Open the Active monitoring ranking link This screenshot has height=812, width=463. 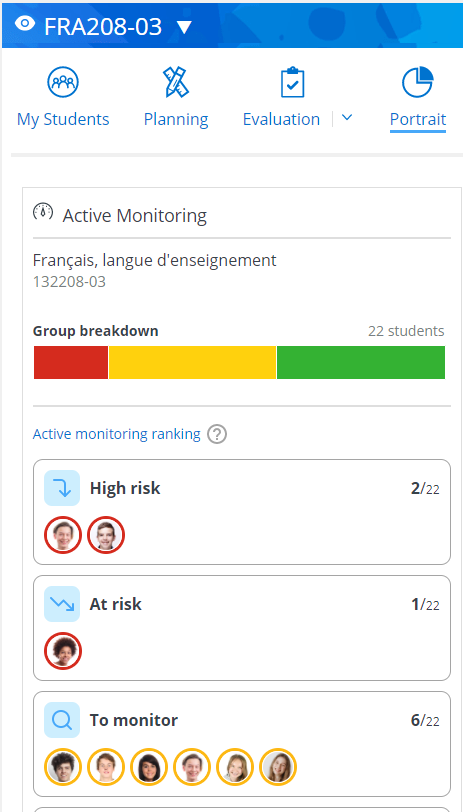[117, 434]
